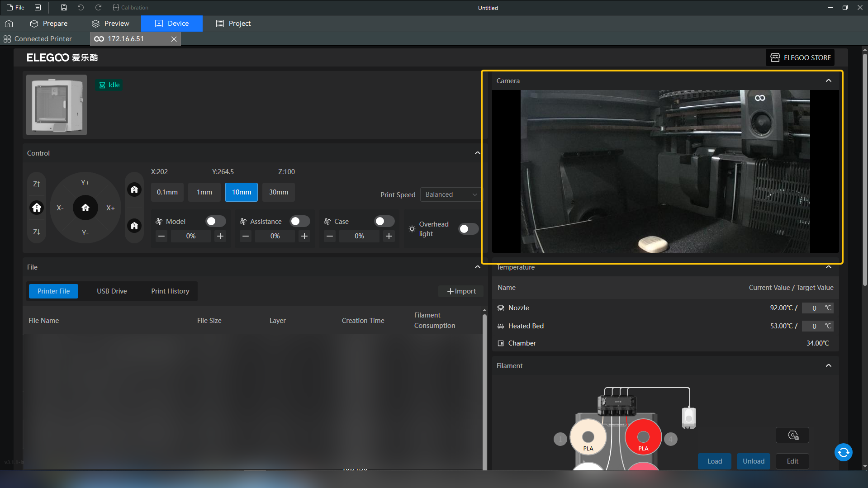Open the File menu

point(15,7)
